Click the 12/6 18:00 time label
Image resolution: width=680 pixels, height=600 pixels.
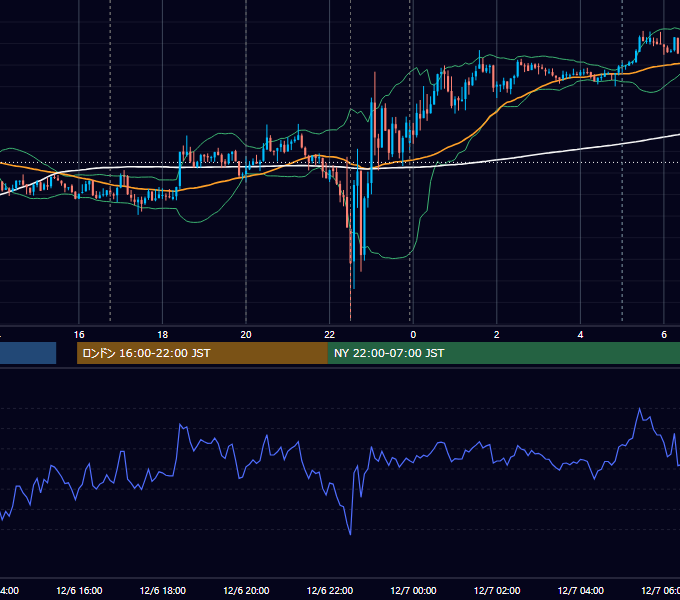163,590
